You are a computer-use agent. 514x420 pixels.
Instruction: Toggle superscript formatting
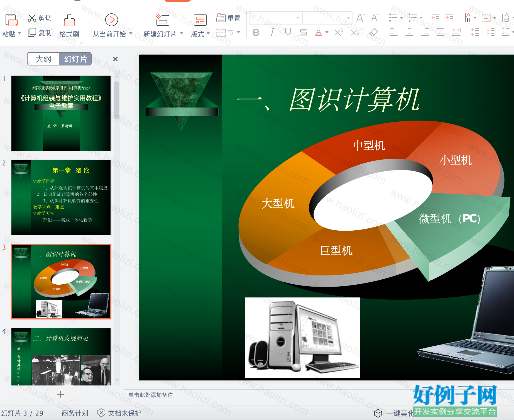(339, 33)
